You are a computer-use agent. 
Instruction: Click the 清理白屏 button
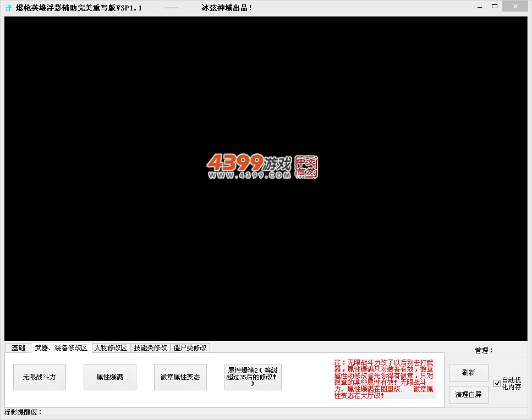[469, 395]
